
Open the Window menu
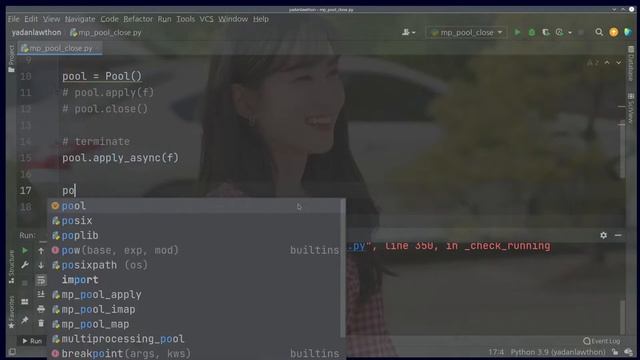(x=233, y=19)
